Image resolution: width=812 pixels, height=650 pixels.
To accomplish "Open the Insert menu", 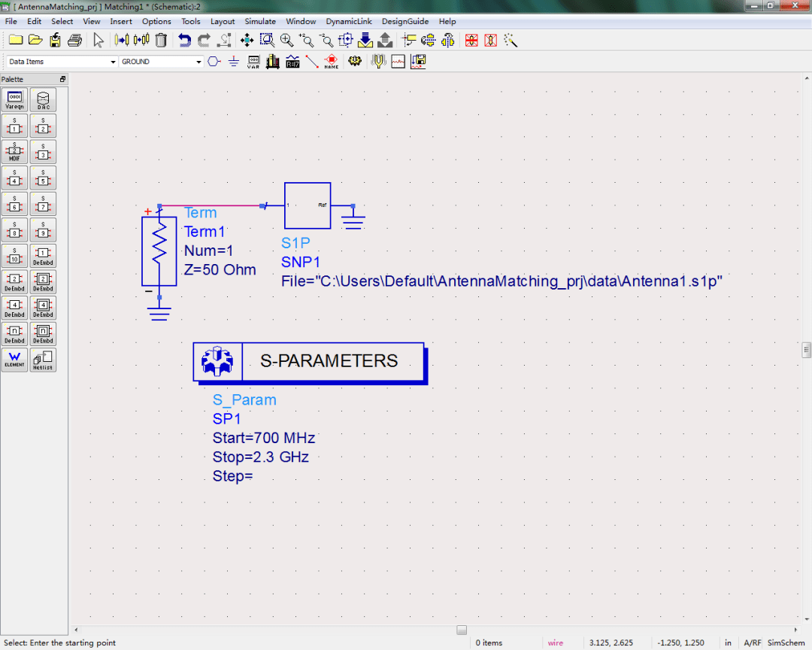I will [120, 21].
